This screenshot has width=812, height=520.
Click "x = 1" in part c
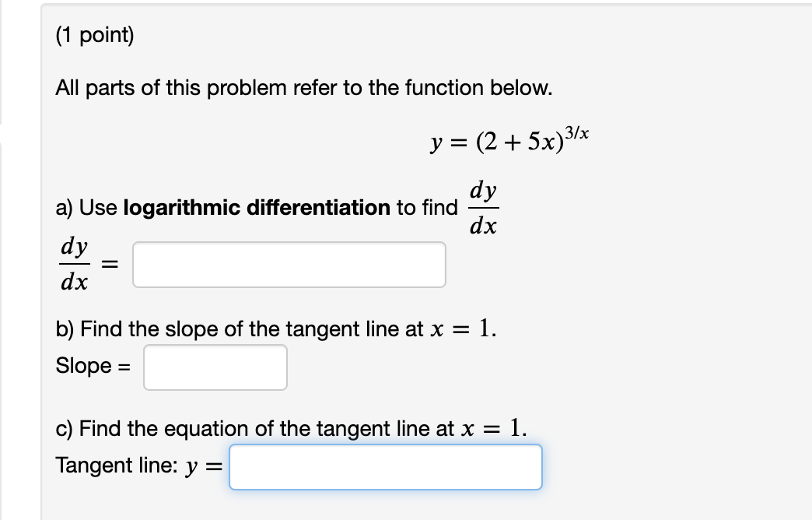coord(494,428)
